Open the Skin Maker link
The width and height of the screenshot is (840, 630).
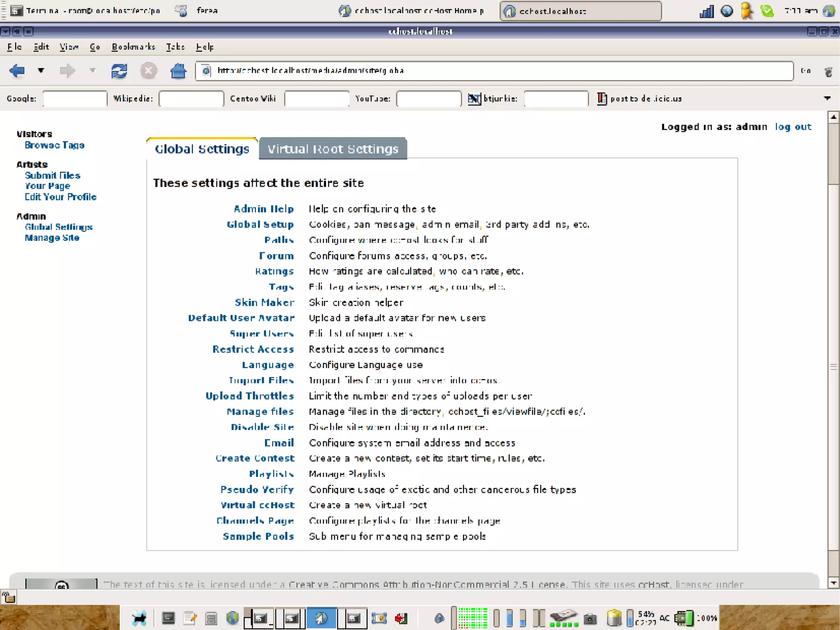pyautogui.click(x=264, y=302)
